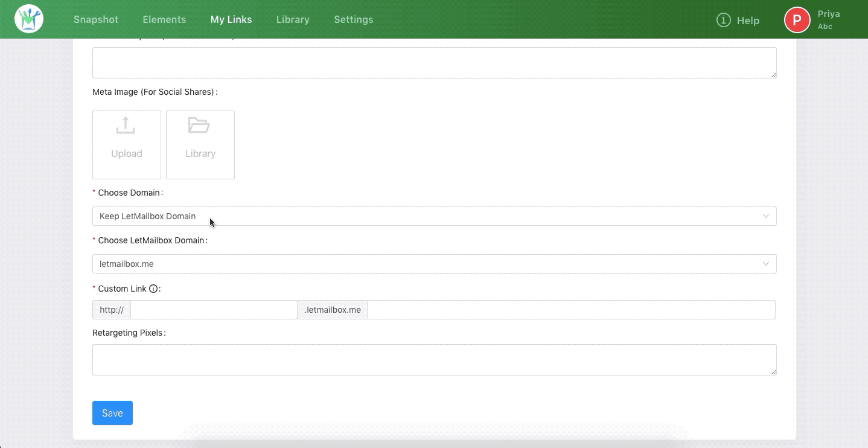Click the Priya account name
Screen dimensions: 868x448
coord(829,14)
